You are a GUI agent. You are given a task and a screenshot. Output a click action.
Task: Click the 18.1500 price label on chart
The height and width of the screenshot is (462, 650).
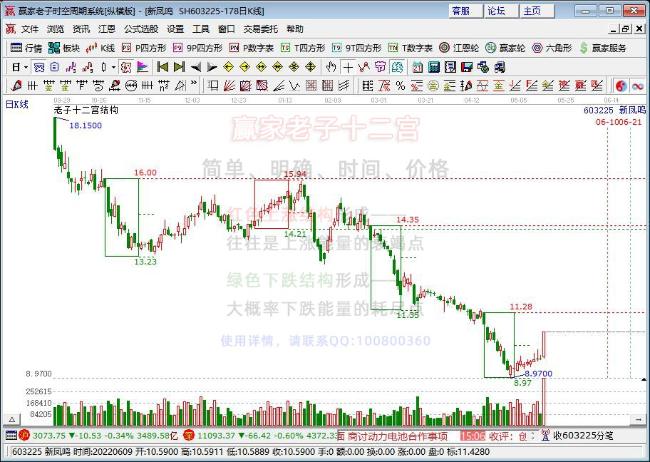pyautogui.click(x=85, y=126)
